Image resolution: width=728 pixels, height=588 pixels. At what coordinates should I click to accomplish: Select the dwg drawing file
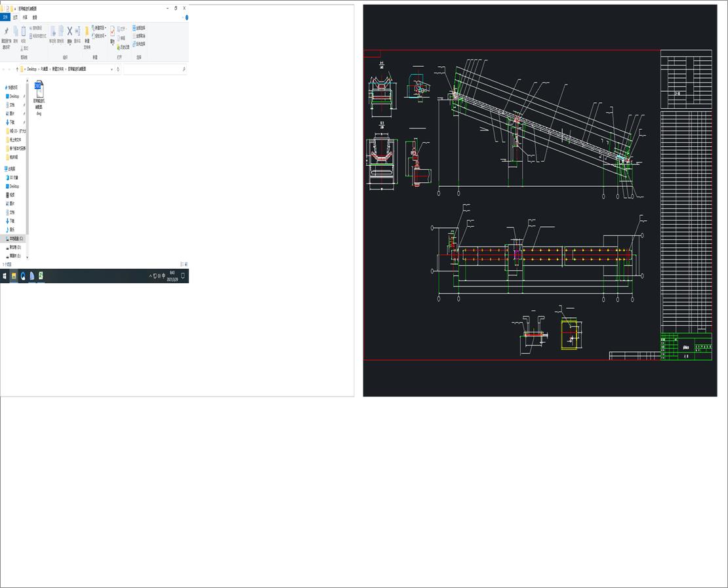pyautogui.click(x=39, y=98)
